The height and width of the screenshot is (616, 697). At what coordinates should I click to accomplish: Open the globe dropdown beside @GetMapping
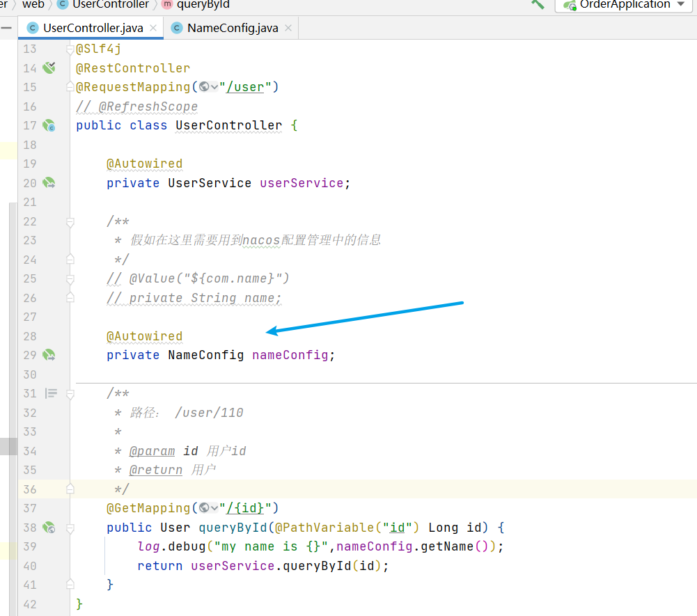click(x=214, y=508)
